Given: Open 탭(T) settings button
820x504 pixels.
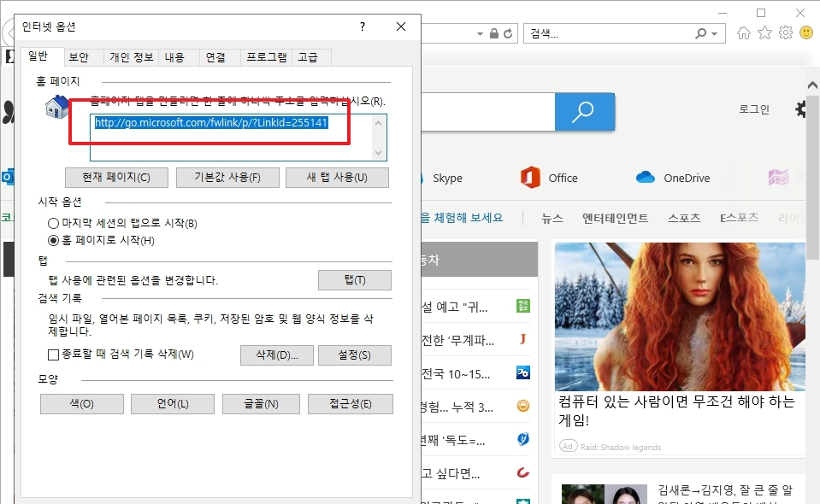Looking at the screenshot, I should pos(355,280).
